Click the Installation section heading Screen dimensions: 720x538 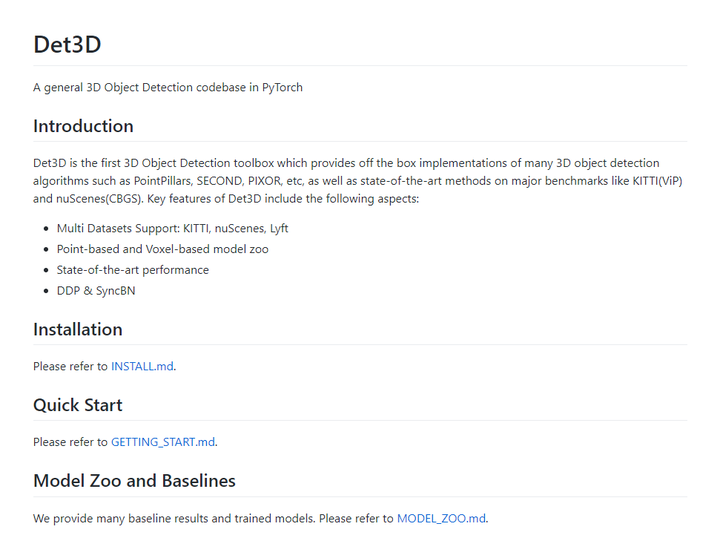[x=78, y=329]
